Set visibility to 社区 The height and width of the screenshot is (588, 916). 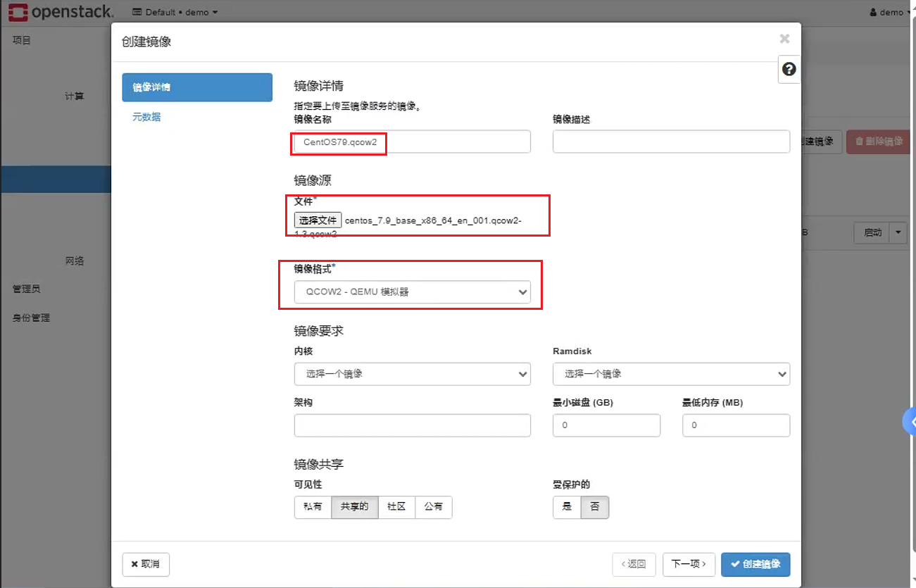click(396, 507)
